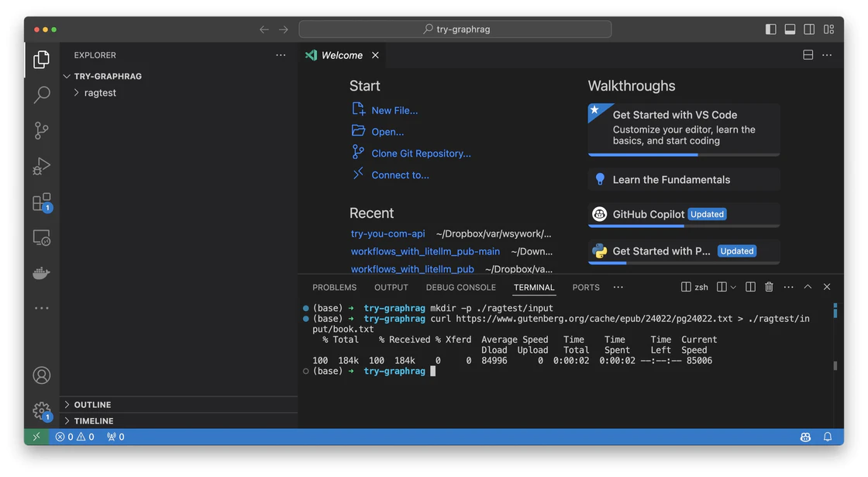Screen dimensions: 868x477
Task: Toggle the primary side bar
Action: [x=770, y=29]
